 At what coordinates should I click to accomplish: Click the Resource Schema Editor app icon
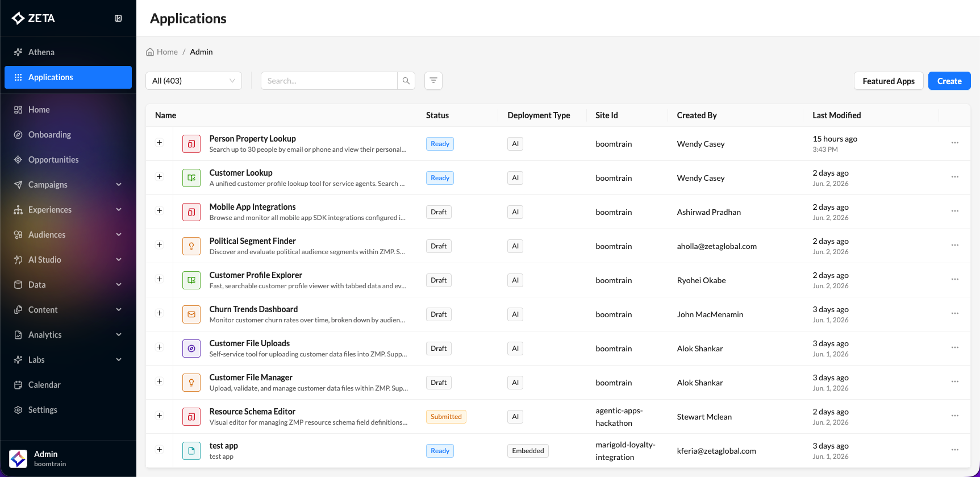191,417
